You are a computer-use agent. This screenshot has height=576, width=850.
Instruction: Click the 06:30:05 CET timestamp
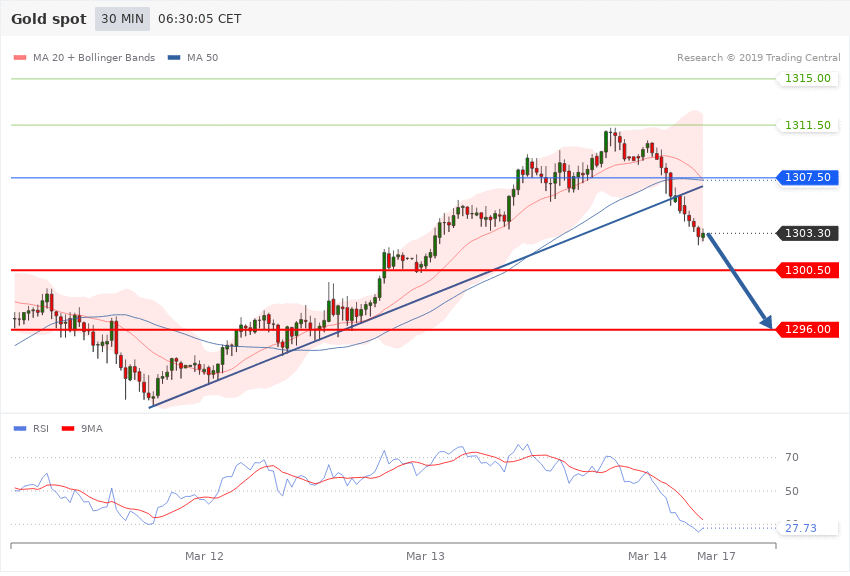[199, 19]
